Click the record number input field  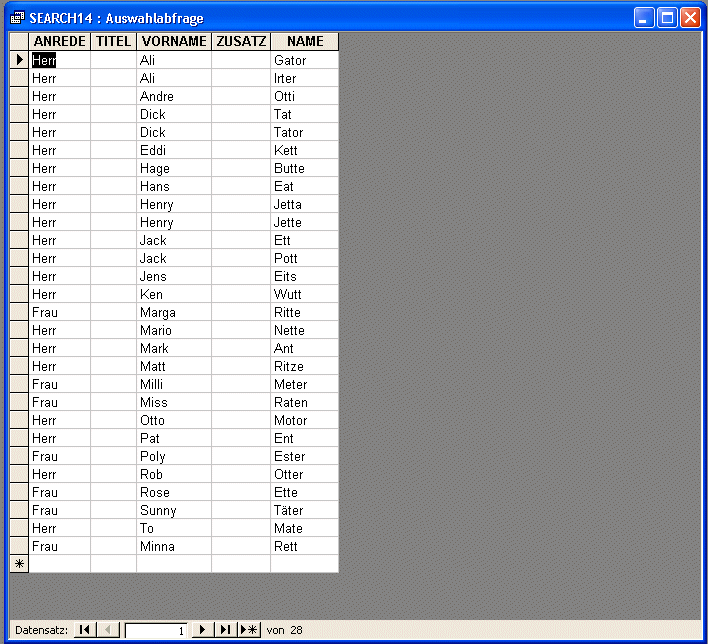(156, 630)
